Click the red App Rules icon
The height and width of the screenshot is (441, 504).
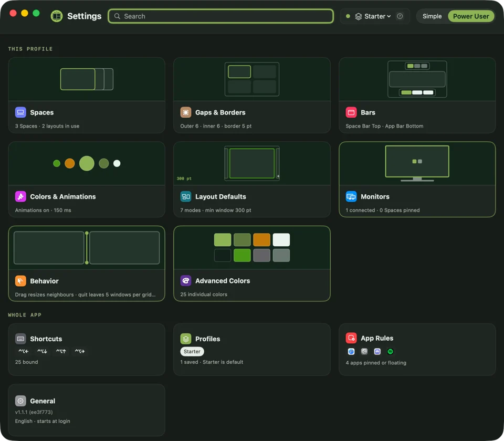coord(351,338)
